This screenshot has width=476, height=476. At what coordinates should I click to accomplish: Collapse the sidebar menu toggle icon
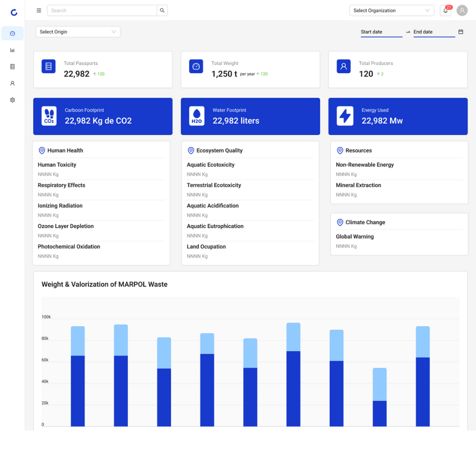coord(39,10)
